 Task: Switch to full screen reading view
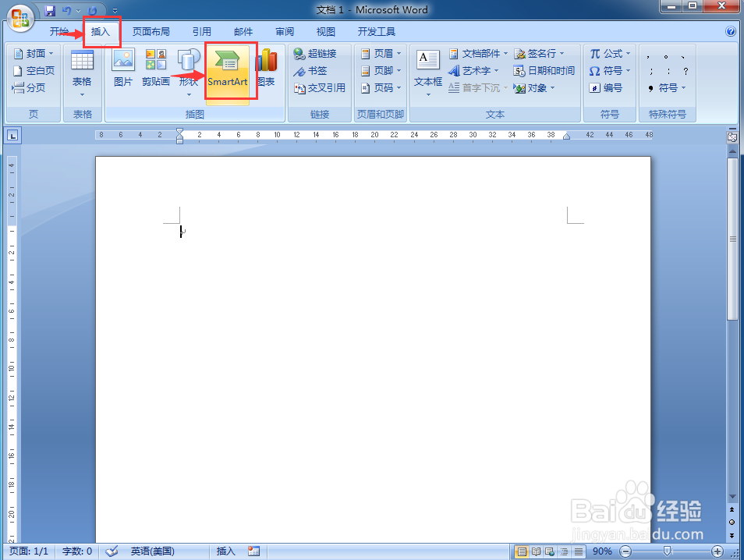tap(537, 551)
